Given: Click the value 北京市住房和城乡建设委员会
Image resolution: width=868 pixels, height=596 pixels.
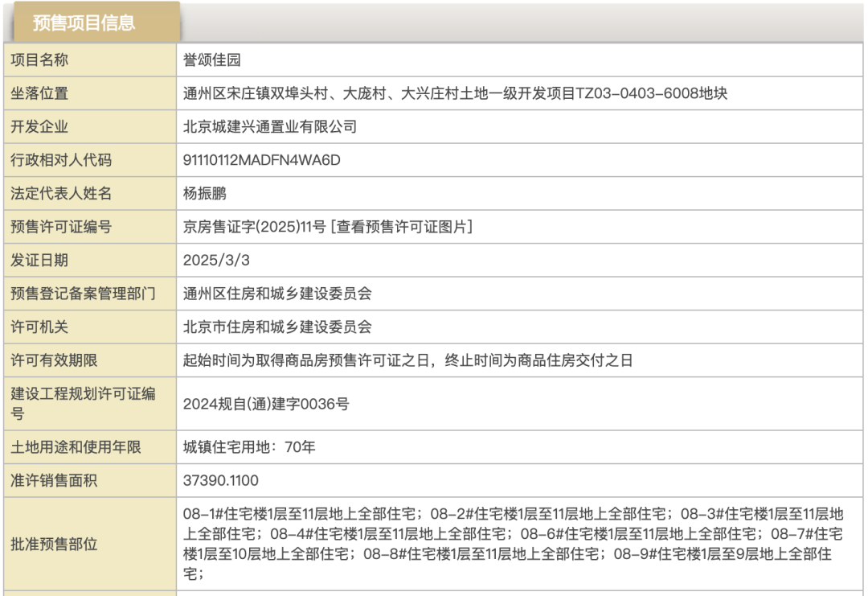Looking at the screenshot, I should coord(276,327).
